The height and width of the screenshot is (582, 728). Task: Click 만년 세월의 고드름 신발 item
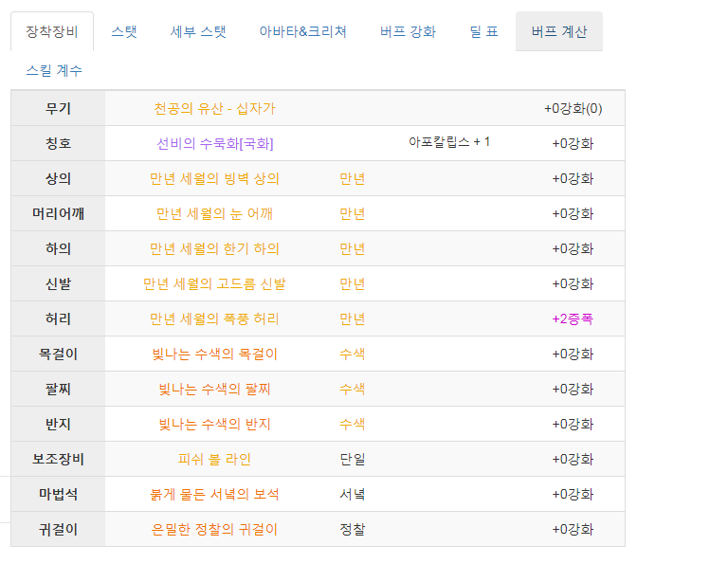[x=214, y=283]
